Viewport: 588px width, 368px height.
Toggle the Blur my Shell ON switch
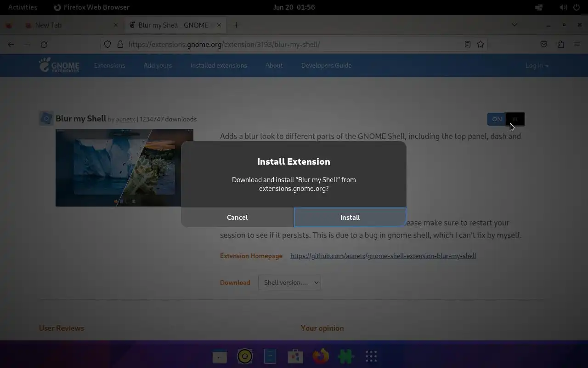click(x=506, y=119)
